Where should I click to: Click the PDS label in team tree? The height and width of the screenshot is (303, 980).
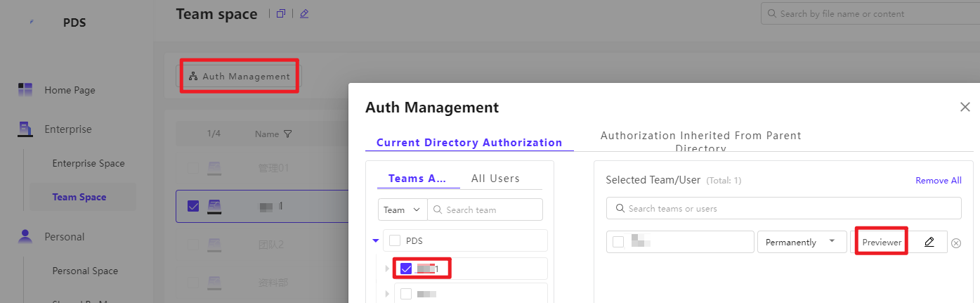(x=414, y=240)
